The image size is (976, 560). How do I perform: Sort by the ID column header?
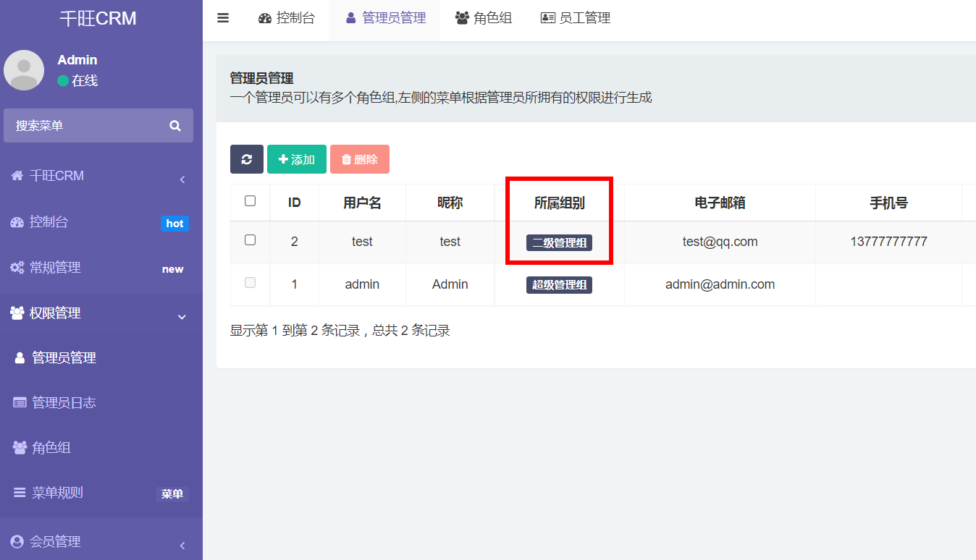(294, 203)
